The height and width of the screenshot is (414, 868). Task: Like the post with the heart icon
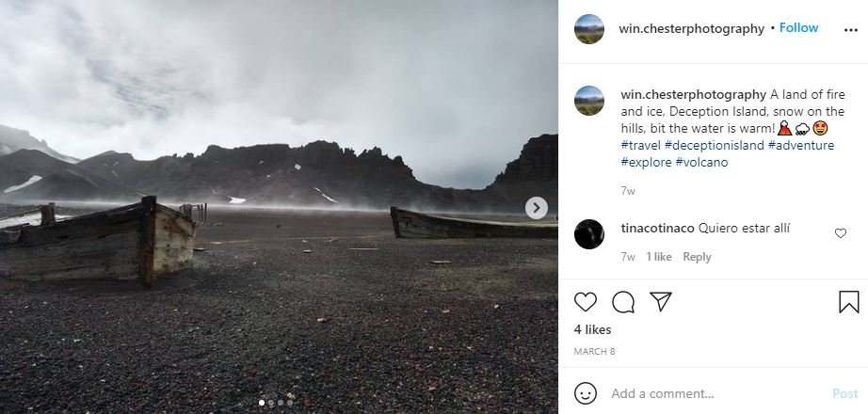pos(586,302)
